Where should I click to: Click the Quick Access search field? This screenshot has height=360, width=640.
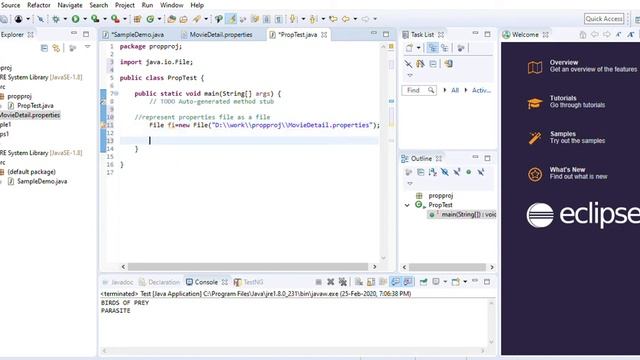604,19
